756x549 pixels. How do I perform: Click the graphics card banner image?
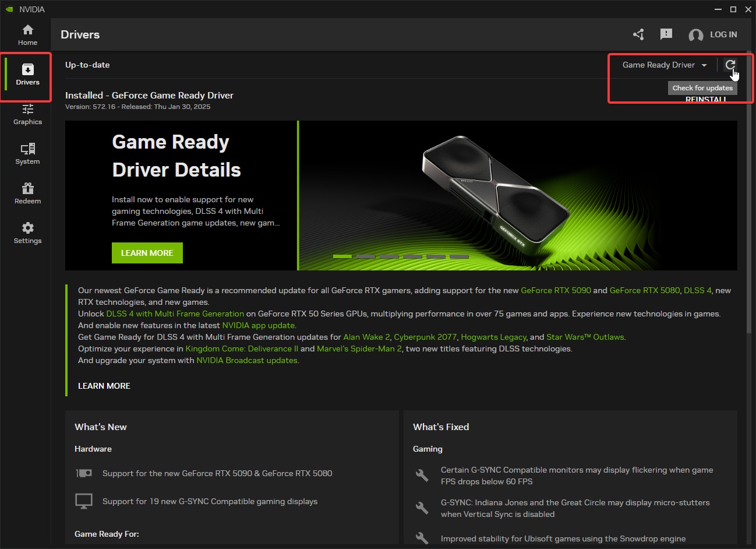(x=495, y=192)
